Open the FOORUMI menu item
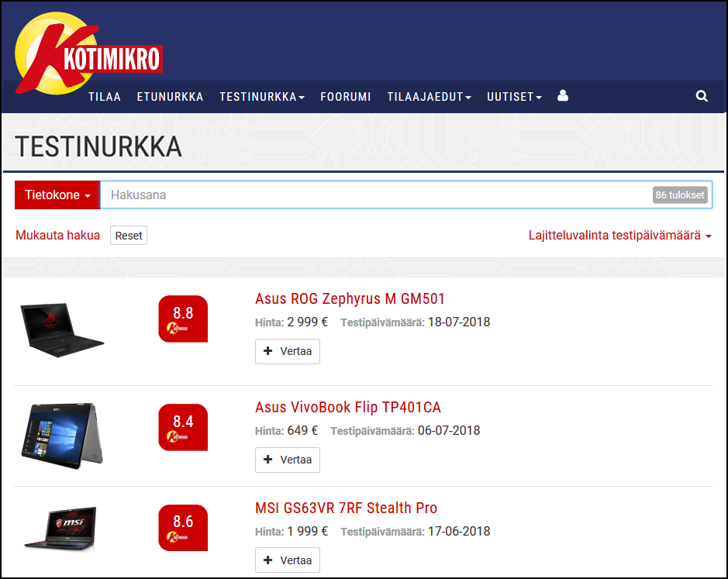Viewport: 728px width, 579px height. [345, 96]
